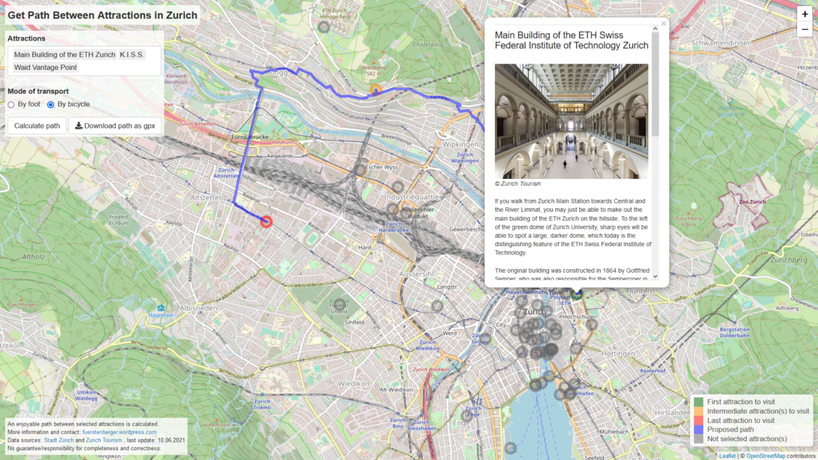Close the ETH Main Building popup
The height and width of the screenshot is (460, 818).
(663, 24)
